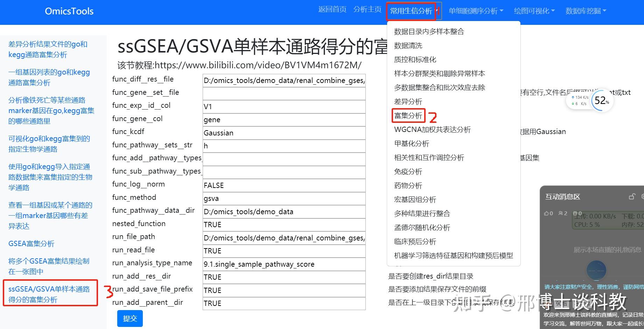This screenshot has width=644, height=329.
Task: Select 富集分析 from the open menu
Action: pyautogui.click(x=408, y=115)
